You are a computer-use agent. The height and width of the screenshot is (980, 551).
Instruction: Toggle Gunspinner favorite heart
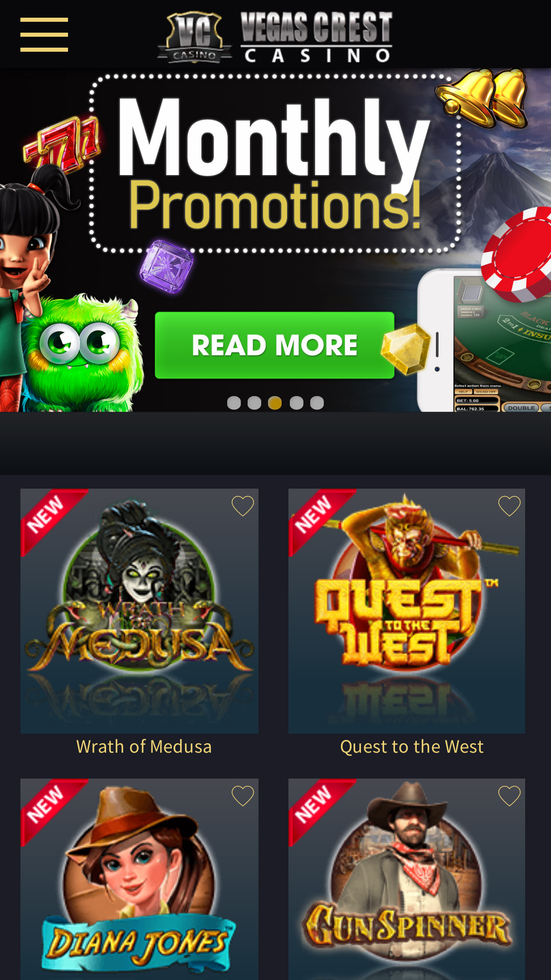(509, 796)
